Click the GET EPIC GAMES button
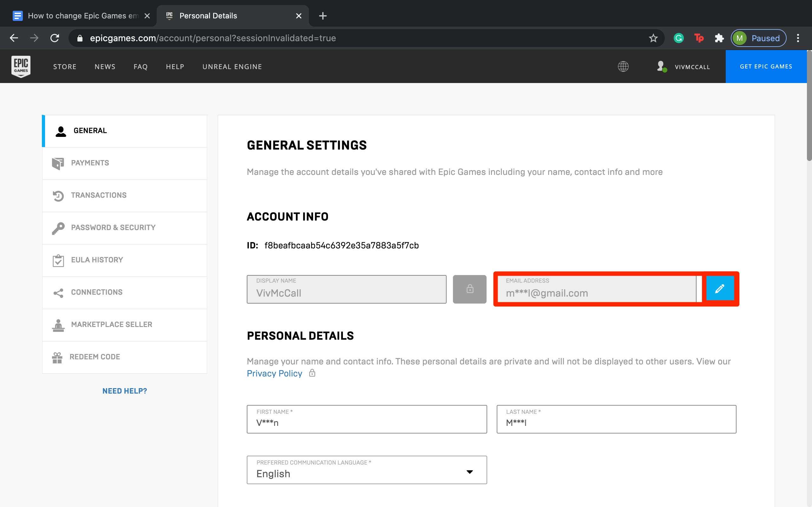The height and width of the screenshot is (507, 812). pyautogui.click(x=766, y=66)
